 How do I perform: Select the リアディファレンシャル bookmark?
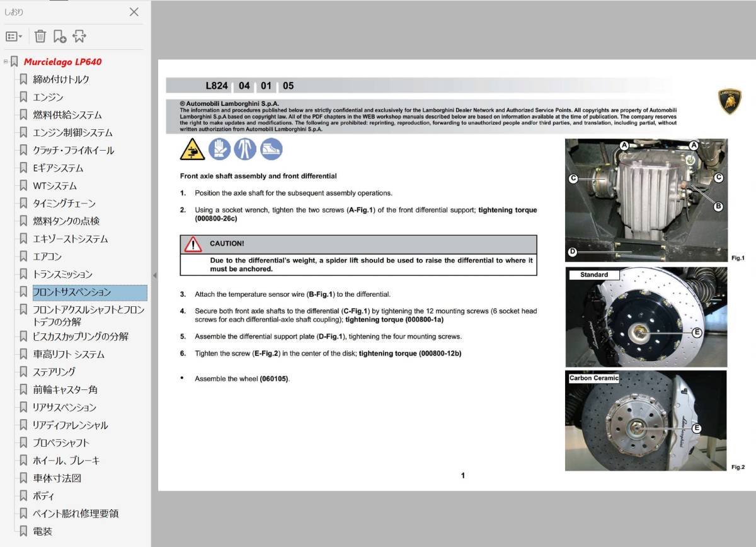click(x=70, y=425)
